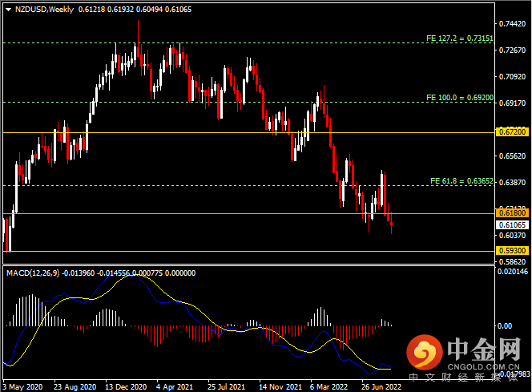Click the 0.58620 price axis value
Viewport: 532px width, 392px height.
coord(512,262)
